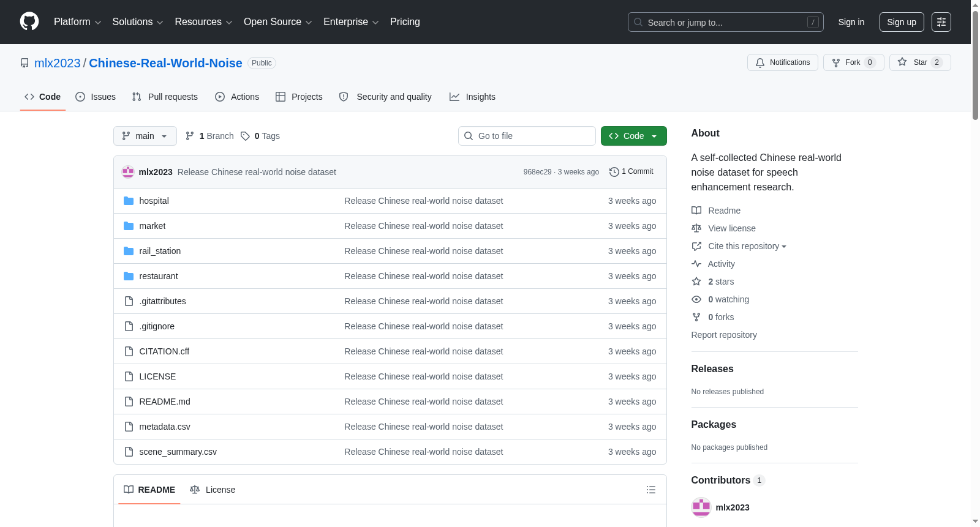This screenshot has width=980, height=527.
Task: Click mlx2023 avatar in commit header
Action: (128, 172)
